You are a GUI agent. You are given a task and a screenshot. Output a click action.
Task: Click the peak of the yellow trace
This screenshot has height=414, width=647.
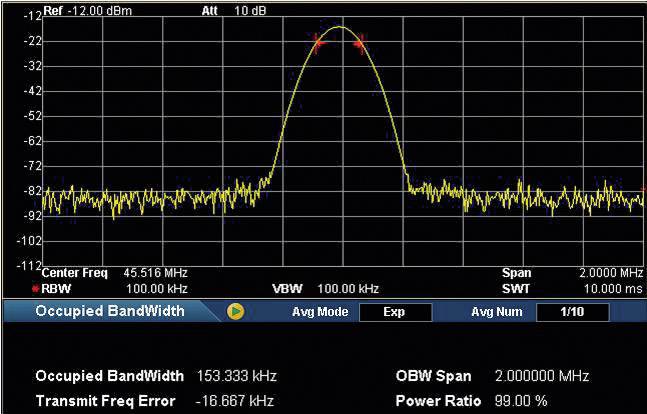pos(340,27)
